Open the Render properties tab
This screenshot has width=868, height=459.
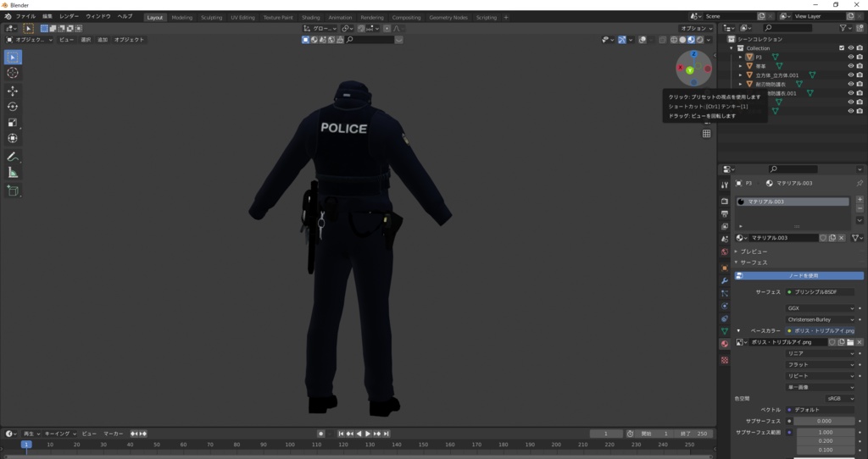pos(725,202)
